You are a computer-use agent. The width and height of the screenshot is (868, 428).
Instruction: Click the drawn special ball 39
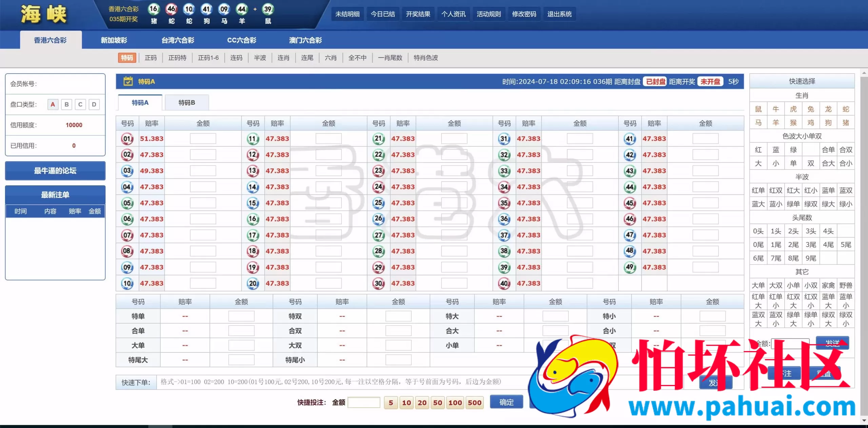point(268,9)
